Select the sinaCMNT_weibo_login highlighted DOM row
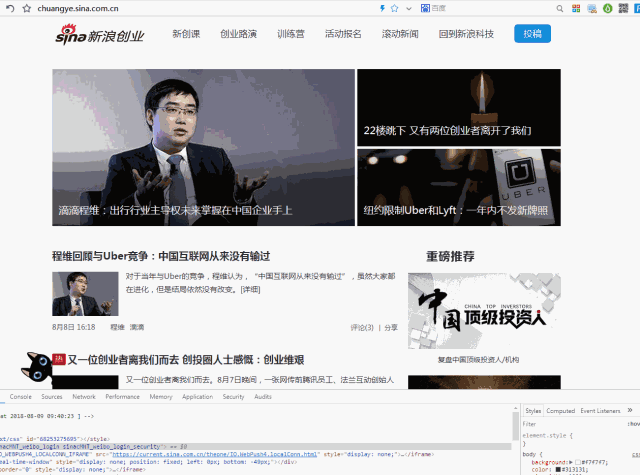This screenshot has width=640, height=475. (256, 446)
